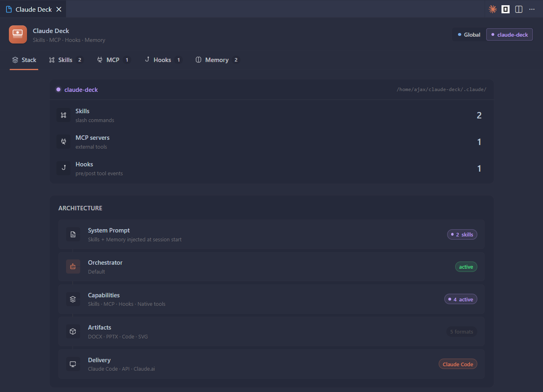Image resolution: width=543 pixels, height=392 pixels.
Task: Open the Memory tab
Action: 217,60
